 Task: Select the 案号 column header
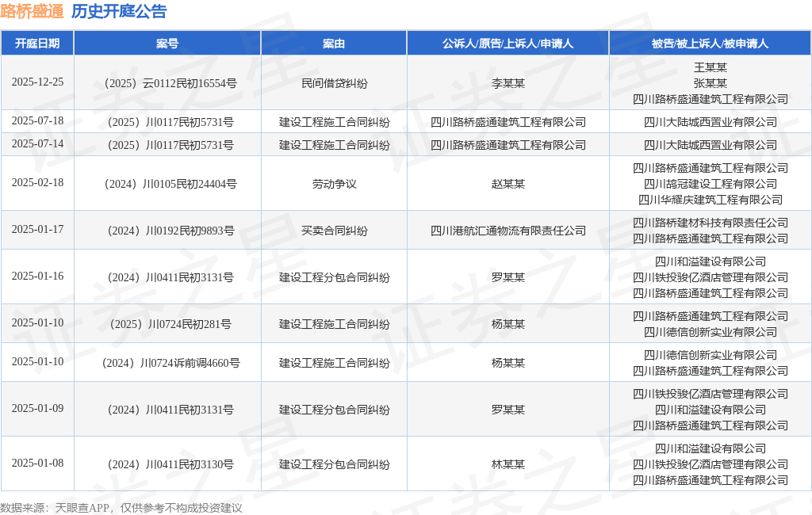click(167, 44)
